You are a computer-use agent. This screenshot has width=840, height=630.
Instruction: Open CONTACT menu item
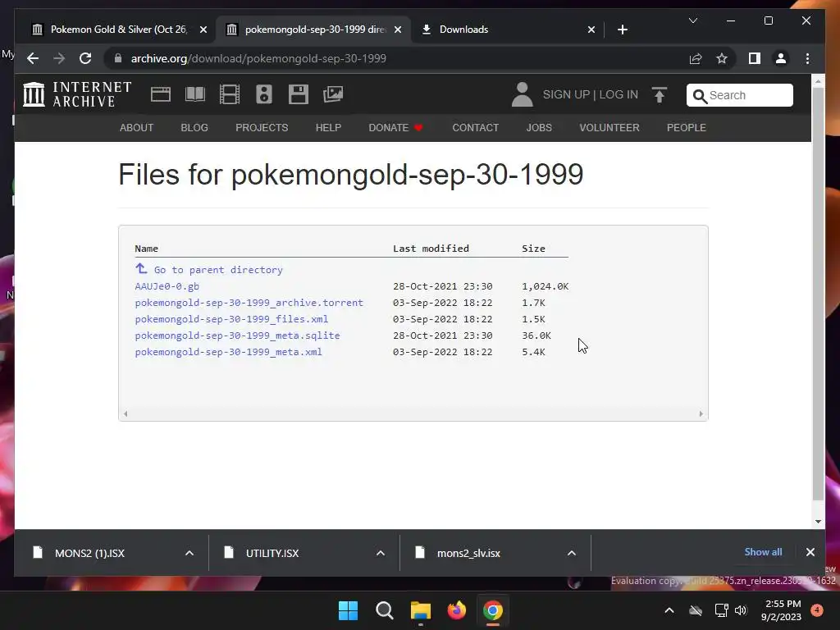(475, 127)
